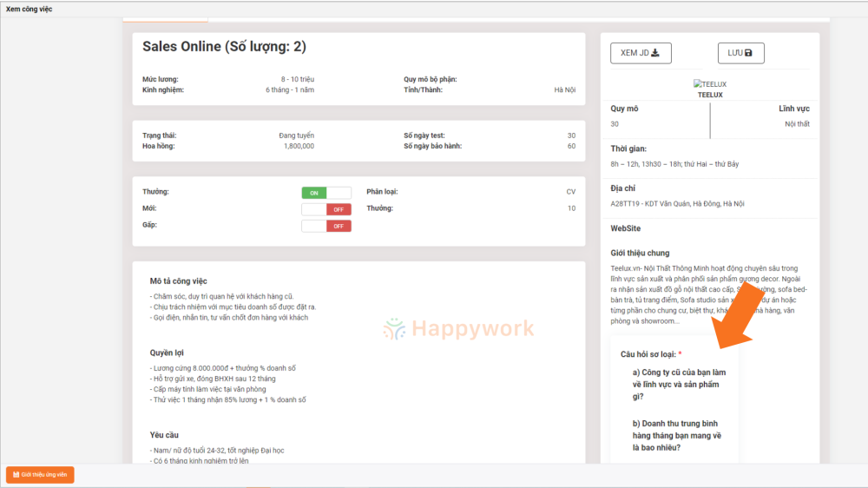The width and height of the screenshot is (868, 488).
Task: Click the TEELUX company logo image
Action: pos(710,84)
